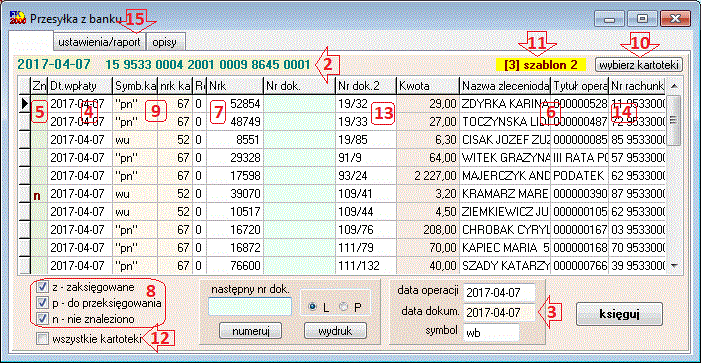
Task: Click the wybierz kartoteki button
Action: pyautogui.click(x=638, y=65)
